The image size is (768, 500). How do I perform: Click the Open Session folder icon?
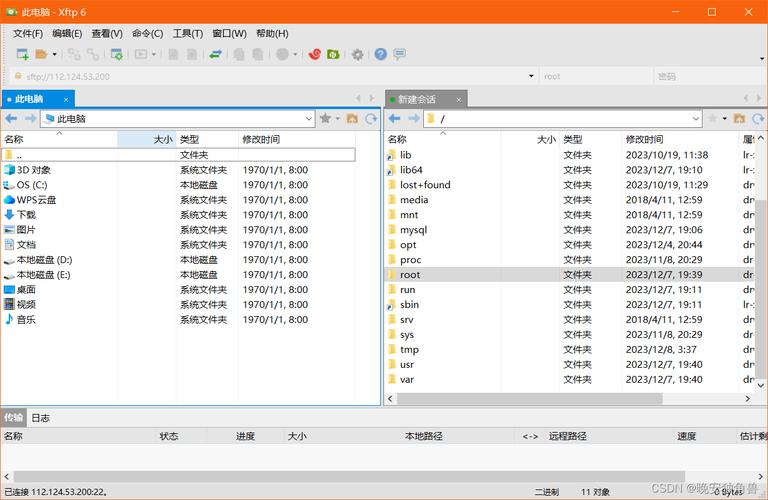pyautogui.click(x=41, y=54)
